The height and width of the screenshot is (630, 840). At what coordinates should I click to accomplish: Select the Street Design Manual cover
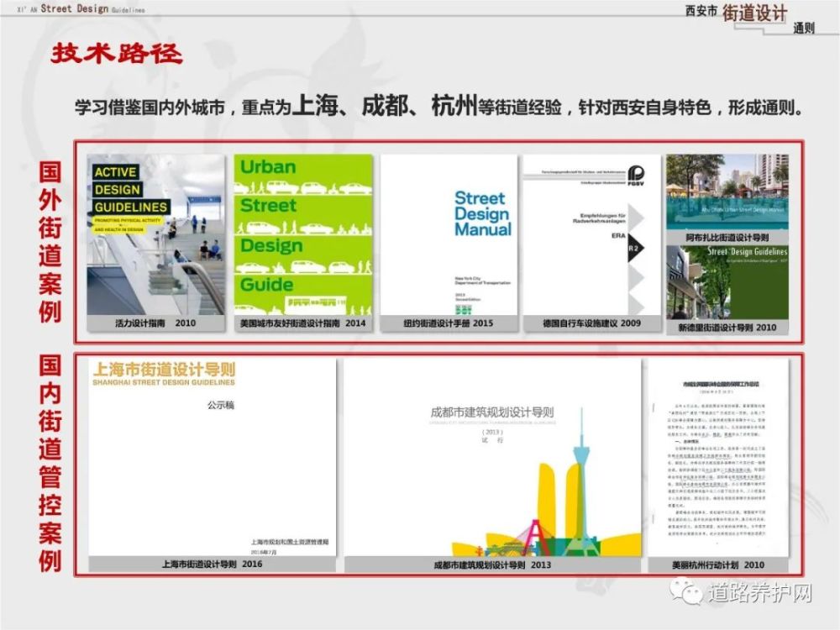[x=449, y=234]
